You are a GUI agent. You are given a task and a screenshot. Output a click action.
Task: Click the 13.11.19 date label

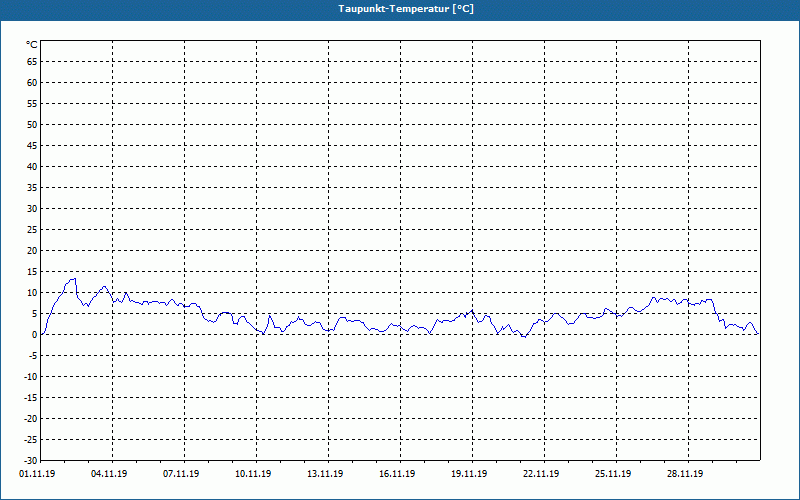[x=325, y=474]
